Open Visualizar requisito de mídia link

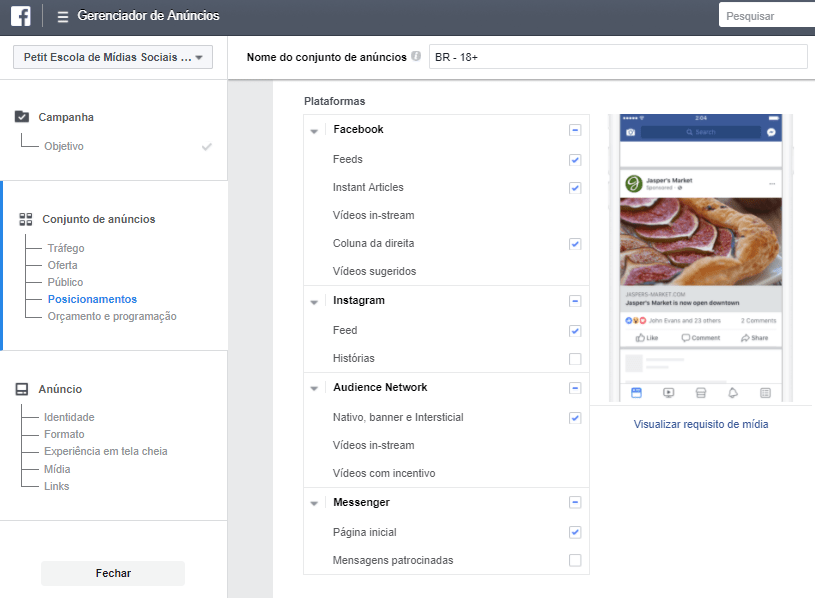click(x=699, y=424)
